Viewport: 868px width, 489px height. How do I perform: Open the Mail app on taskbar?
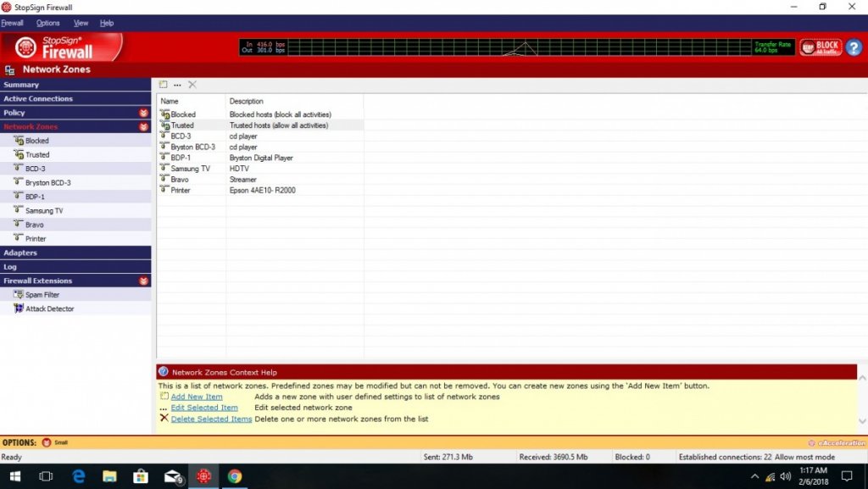pos(173,476)
